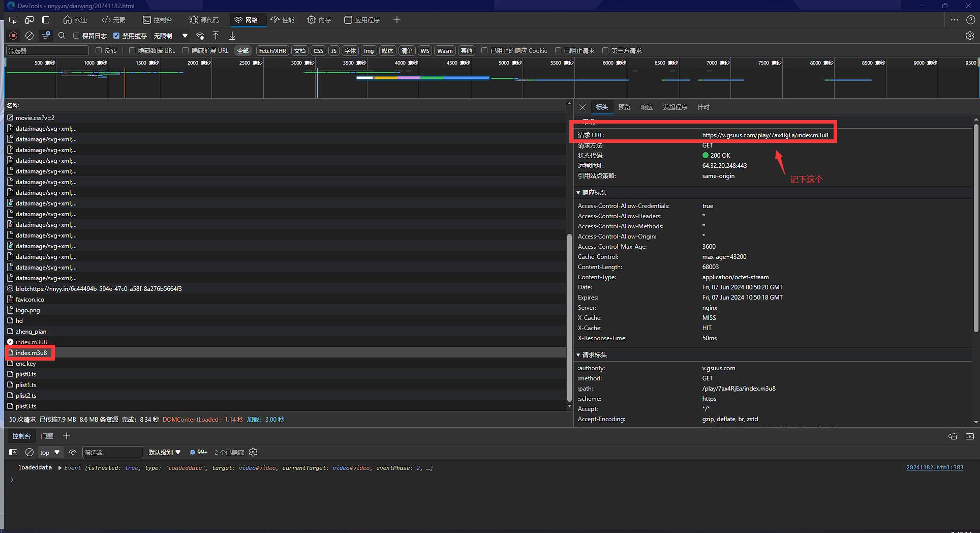The width and height of the screenshot is (980, 533).
Task: Uncheck the 禁用缓存 checkbox
Action: (116, 36)
